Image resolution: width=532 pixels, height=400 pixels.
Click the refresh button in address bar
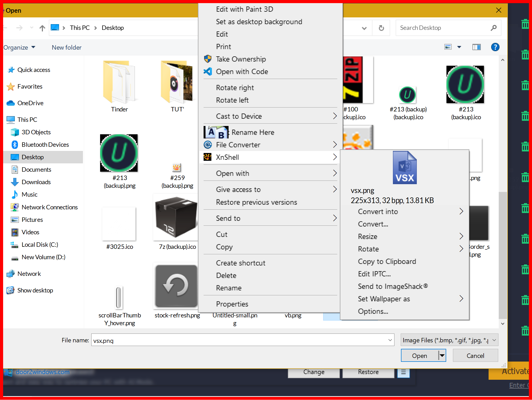coord(381,28)
